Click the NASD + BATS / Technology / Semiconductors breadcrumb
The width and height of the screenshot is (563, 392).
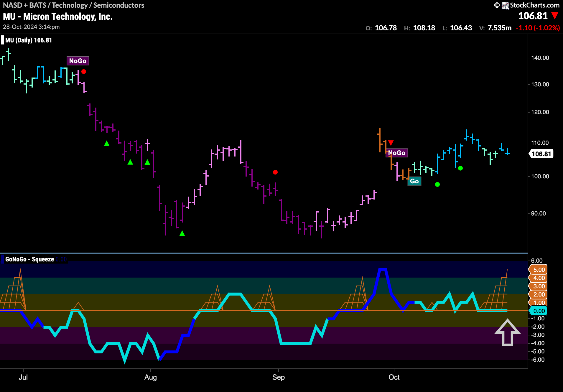(x=74, y=5)
